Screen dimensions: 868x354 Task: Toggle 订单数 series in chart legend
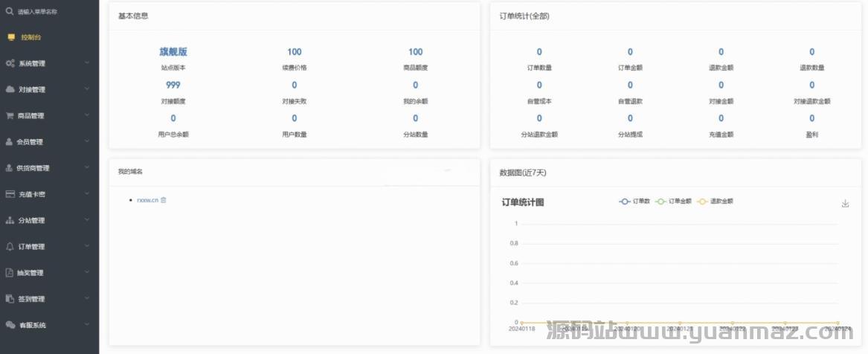coord(634,202)
